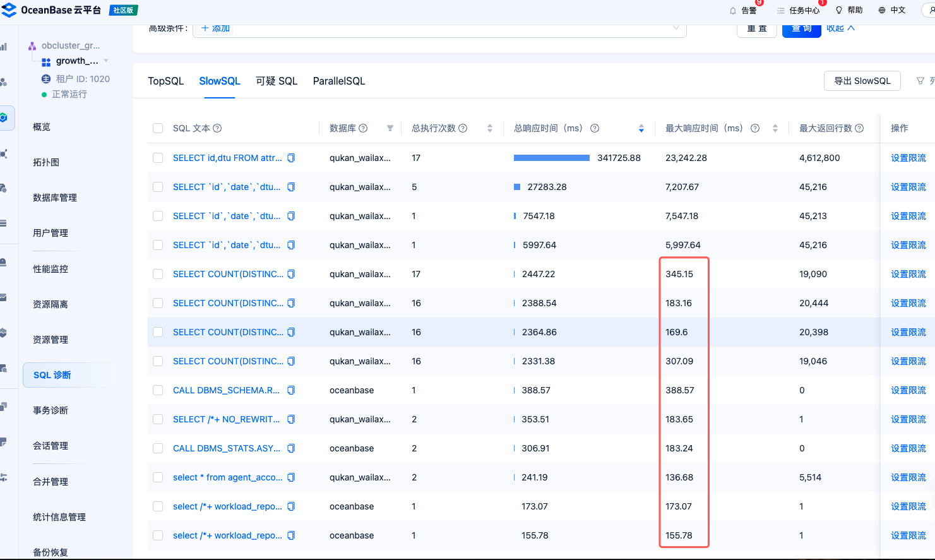Open the 数据库 column filter
The image size is (935, 560).
click(x=390, y=128)
